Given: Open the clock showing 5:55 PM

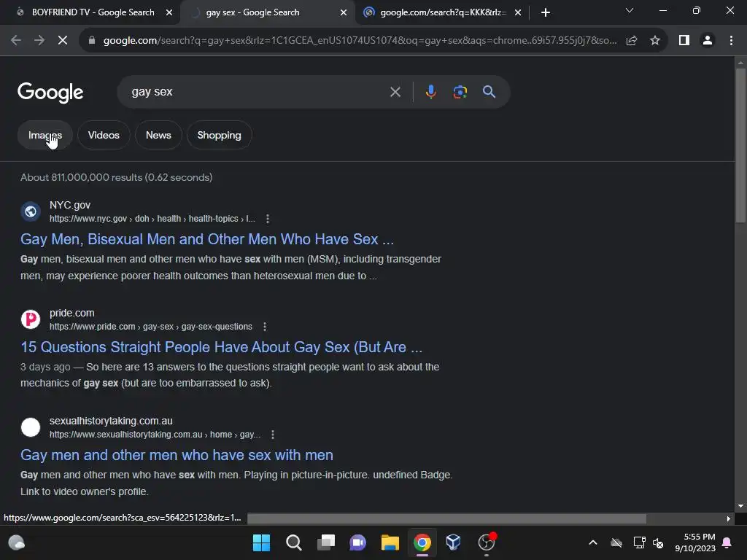Looking at the screenshot, I should [695, 542].
